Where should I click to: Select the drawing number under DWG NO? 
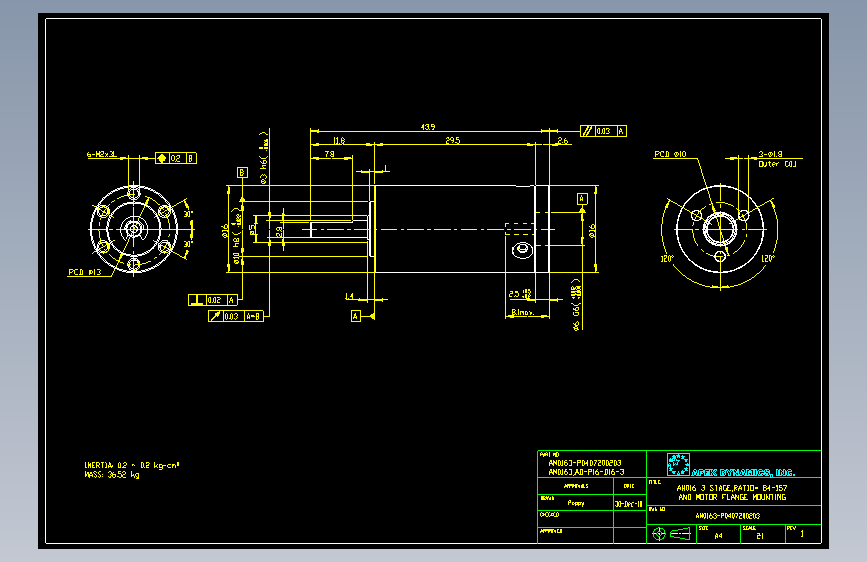728,516
